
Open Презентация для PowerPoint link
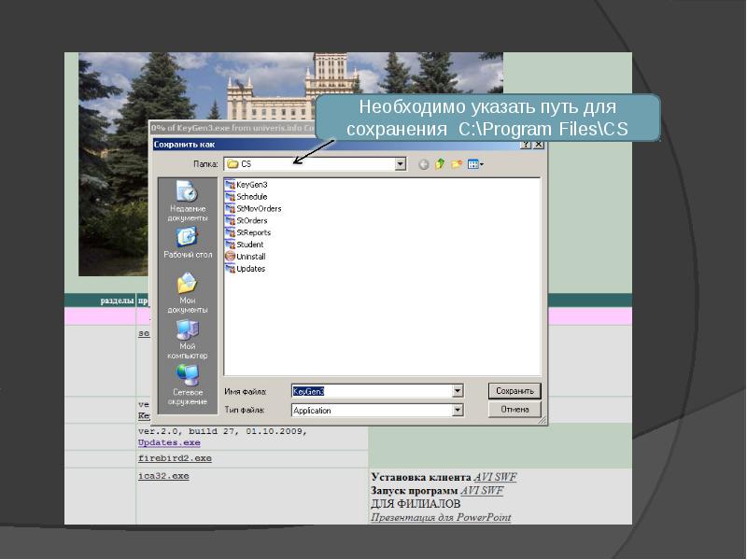[x=440, y=517]
